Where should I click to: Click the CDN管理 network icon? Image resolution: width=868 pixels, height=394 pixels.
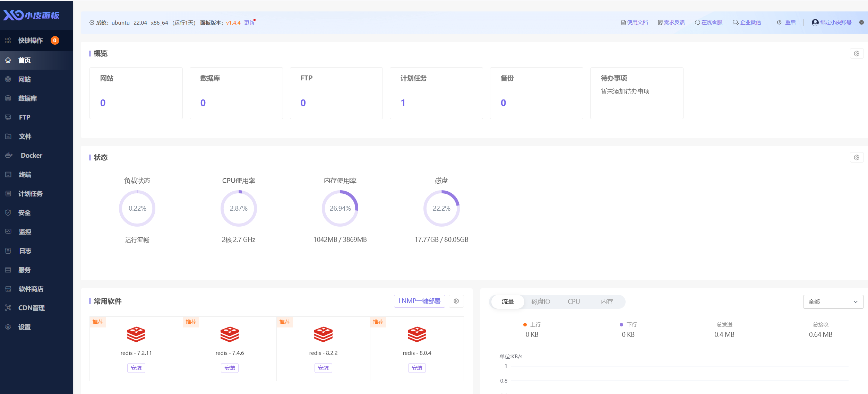click(x=8, y=308)
